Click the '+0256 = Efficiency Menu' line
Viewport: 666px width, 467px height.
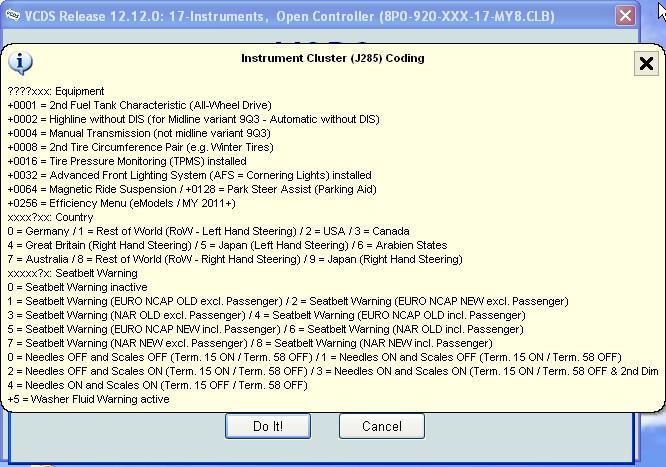(x=121, y=204)
